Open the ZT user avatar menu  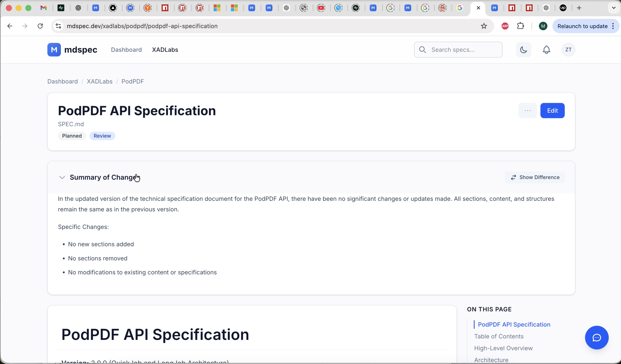click(x=569, y=49)
